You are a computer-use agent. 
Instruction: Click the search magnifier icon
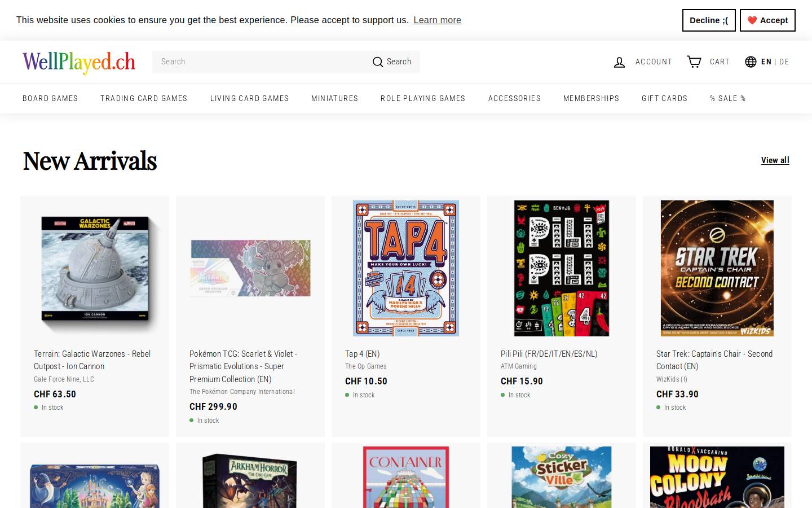[377, 62]
